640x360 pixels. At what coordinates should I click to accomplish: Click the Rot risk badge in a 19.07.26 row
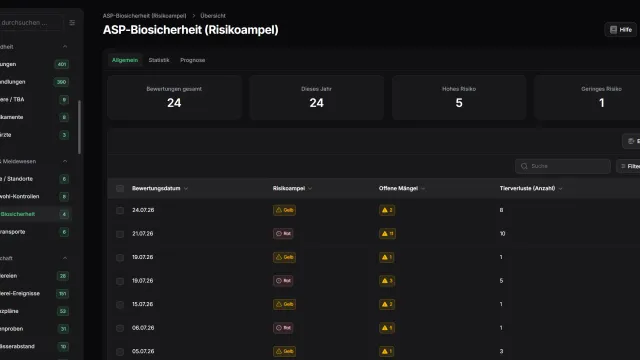click(283, 281)
